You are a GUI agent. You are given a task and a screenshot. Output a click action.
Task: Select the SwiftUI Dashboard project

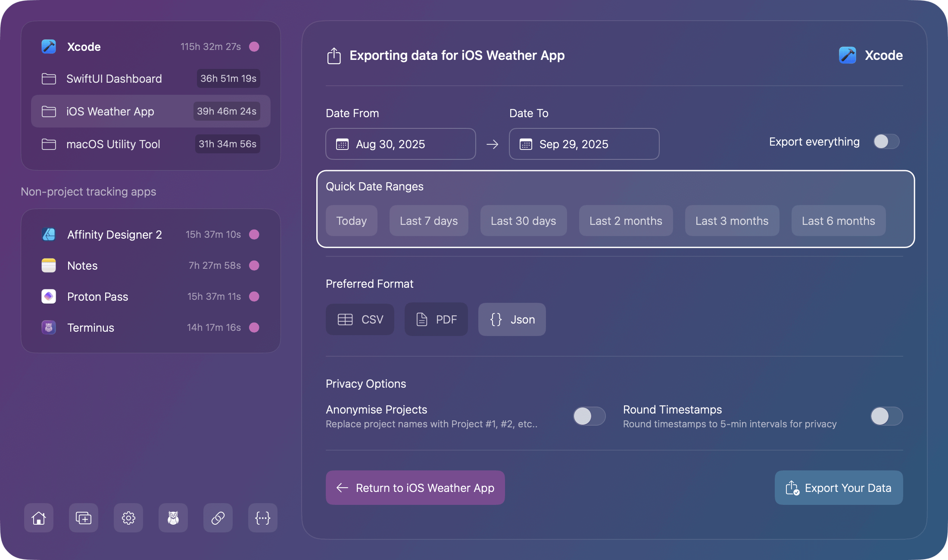click(114, 78)
